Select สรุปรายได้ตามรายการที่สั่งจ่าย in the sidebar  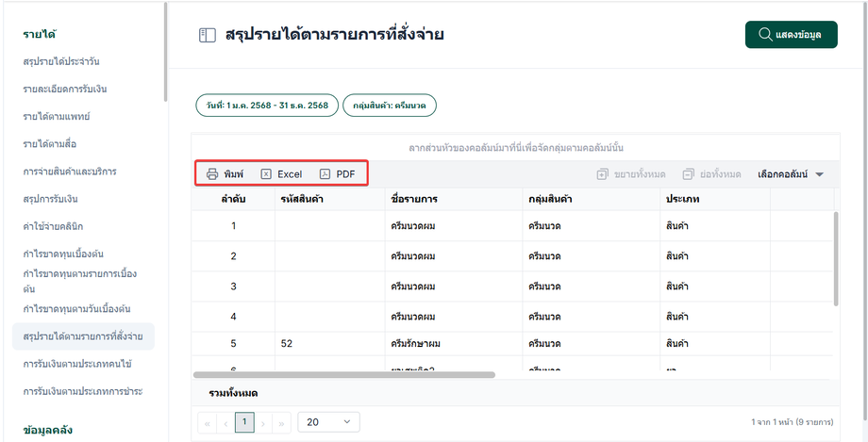click(83, 336)
